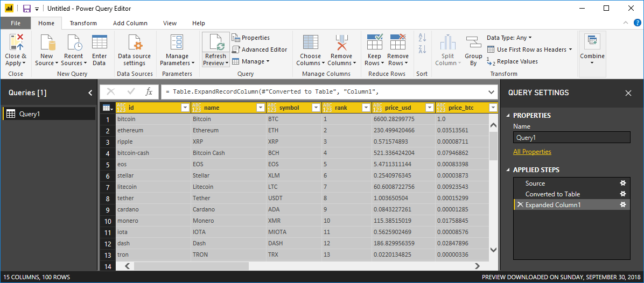Click the Group By icon

(x=473, y=43)
